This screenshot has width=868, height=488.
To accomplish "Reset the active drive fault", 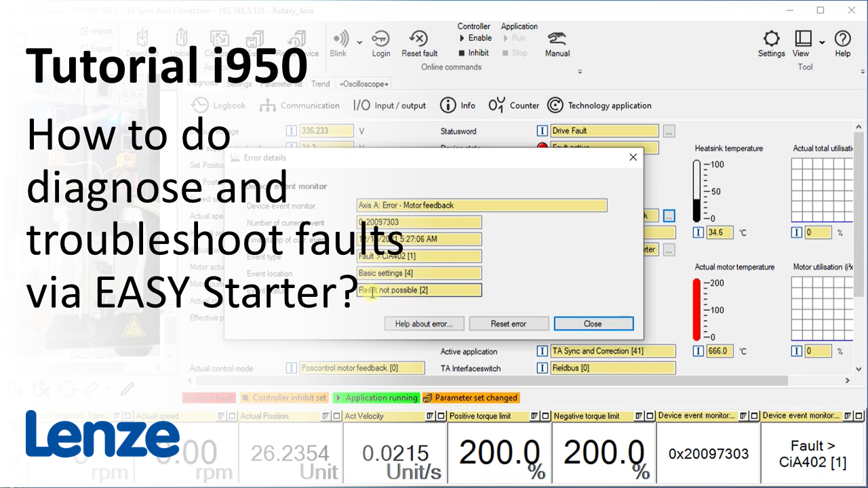I will [x=418, y=41].
